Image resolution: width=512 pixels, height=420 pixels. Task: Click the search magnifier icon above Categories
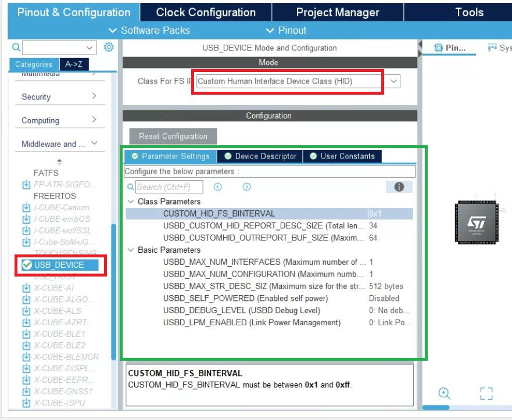pyautogui.click(x=16, y=47)
